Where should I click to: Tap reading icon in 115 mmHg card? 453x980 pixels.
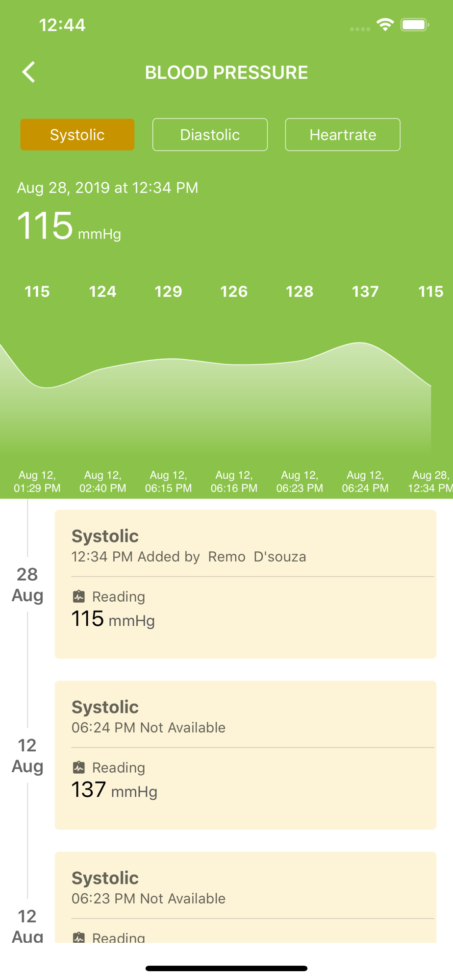pyautogui.click(x=78, y=596)
